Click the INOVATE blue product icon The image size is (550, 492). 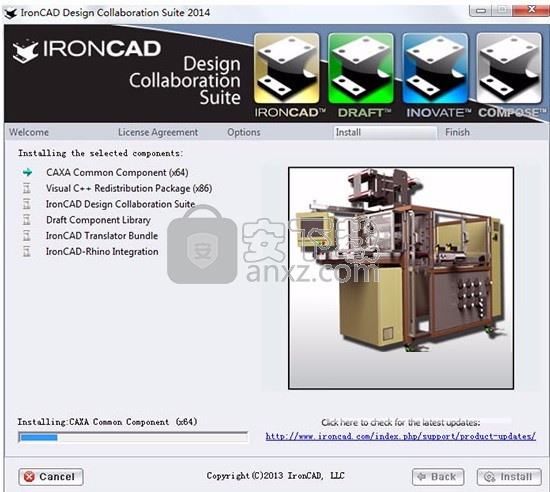(435, 68)
